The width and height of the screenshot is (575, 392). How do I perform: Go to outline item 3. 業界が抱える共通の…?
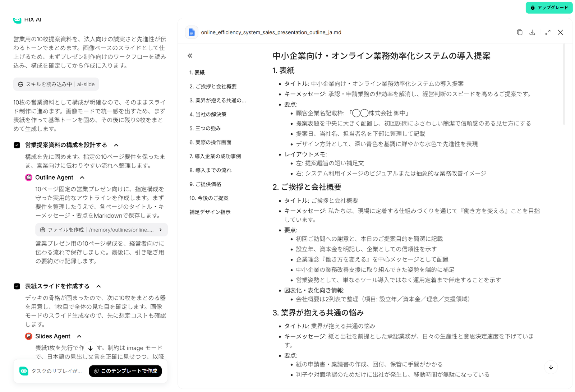[218, 101]
